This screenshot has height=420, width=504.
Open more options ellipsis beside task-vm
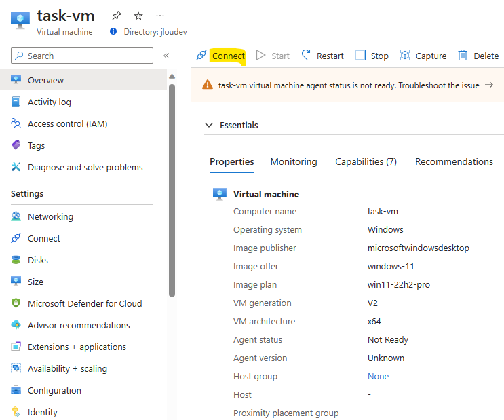coord(160,16)
